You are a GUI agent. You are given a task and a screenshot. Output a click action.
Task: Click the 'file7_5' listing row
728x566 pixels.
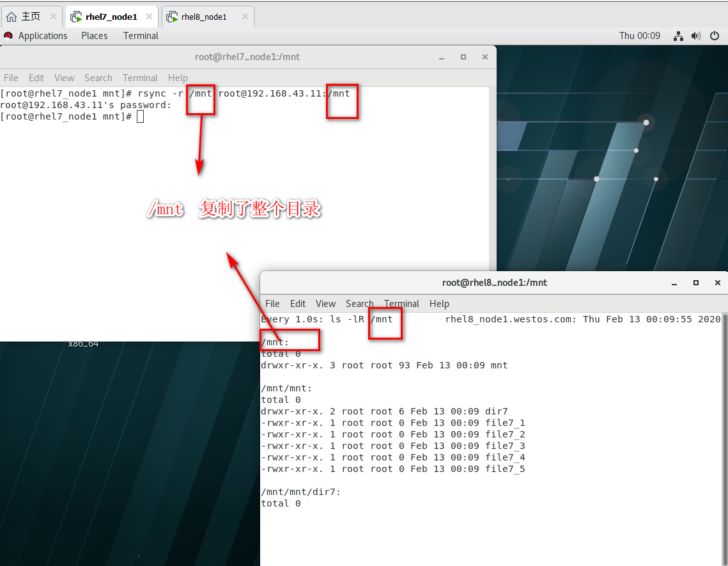(x=393, y=469)
